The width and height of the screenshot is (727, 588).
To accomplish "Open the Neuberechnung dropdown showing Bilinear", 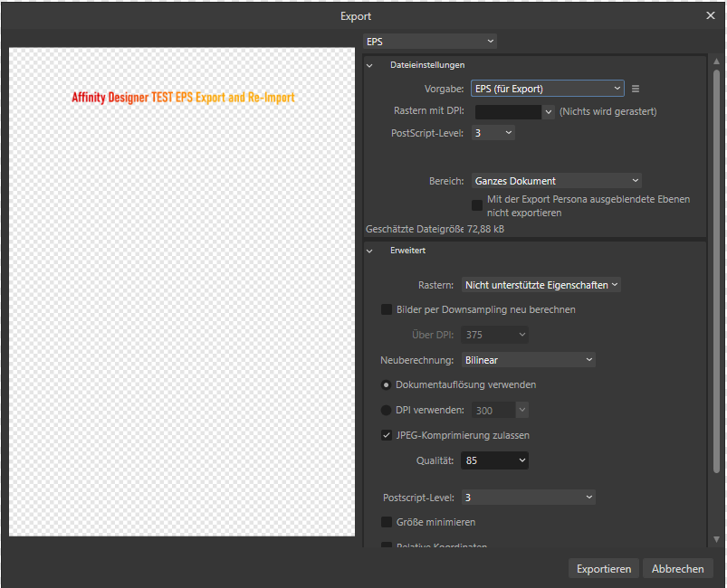I will coord(529,360).
